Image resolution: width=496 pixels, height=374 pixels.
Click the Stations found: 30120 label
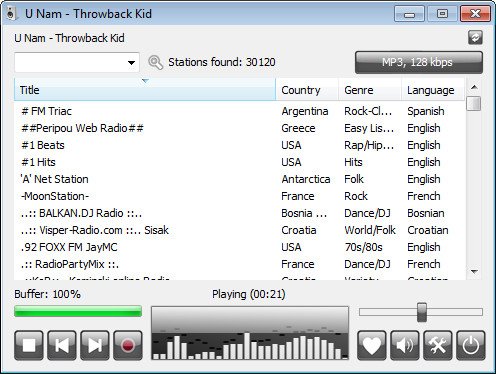222,62
